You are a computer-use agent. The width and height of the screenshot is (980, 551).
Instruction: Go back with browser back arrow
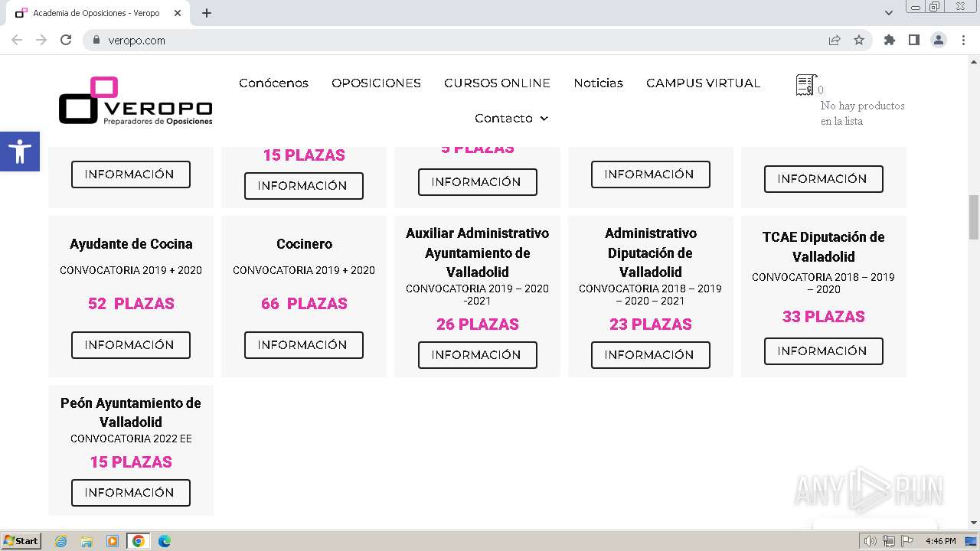17,41
